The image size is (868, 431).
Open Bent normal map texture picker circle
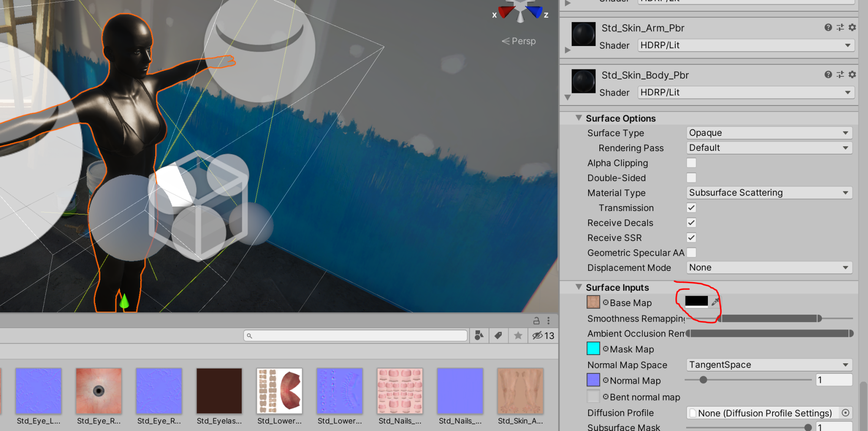(x=605, y=397)
